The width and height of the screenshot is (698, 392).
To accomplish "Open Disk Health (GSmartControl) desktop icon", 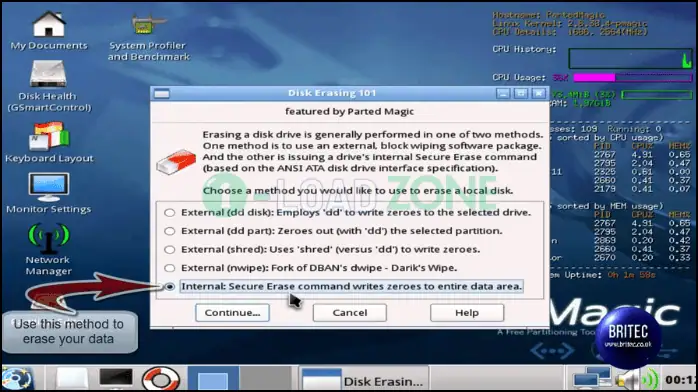I will click(x=49, y=86).
